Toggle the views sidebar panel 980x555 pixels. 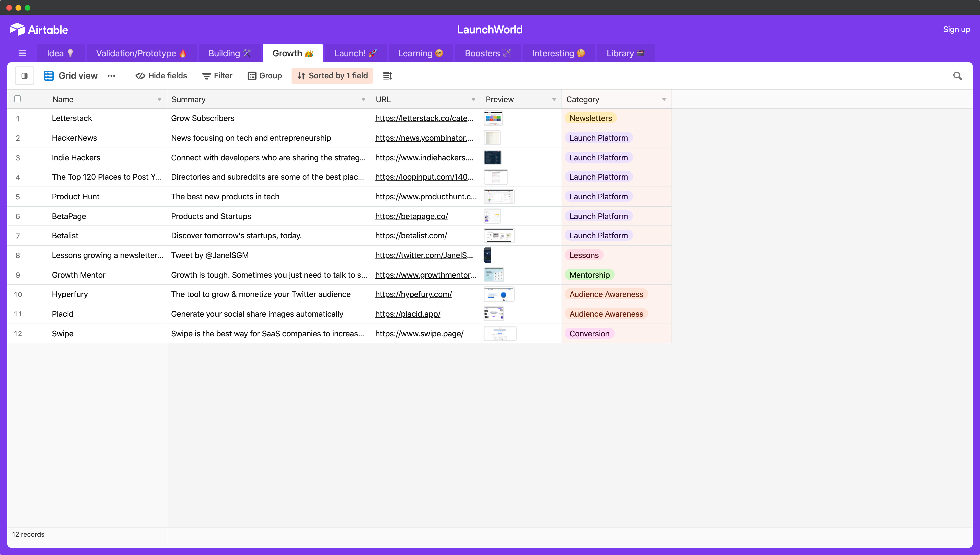pos(24,76)
